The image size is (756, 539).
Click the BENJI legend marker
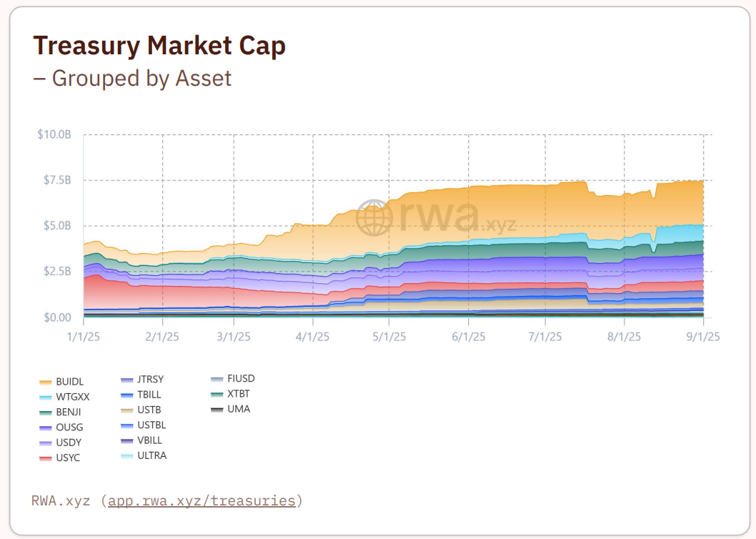[x=46, y=412]
